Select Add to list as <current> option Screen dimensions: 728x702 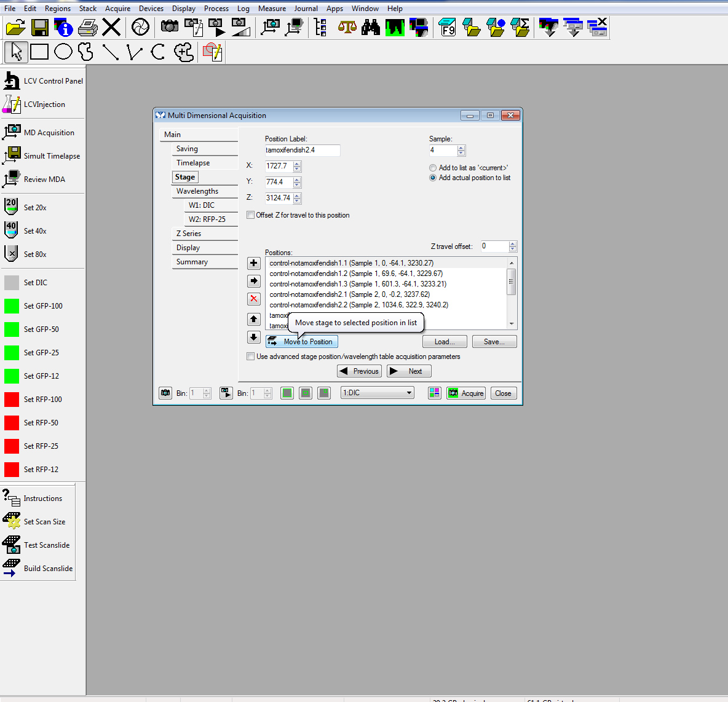pyautogui.click(x=433, y=168)
